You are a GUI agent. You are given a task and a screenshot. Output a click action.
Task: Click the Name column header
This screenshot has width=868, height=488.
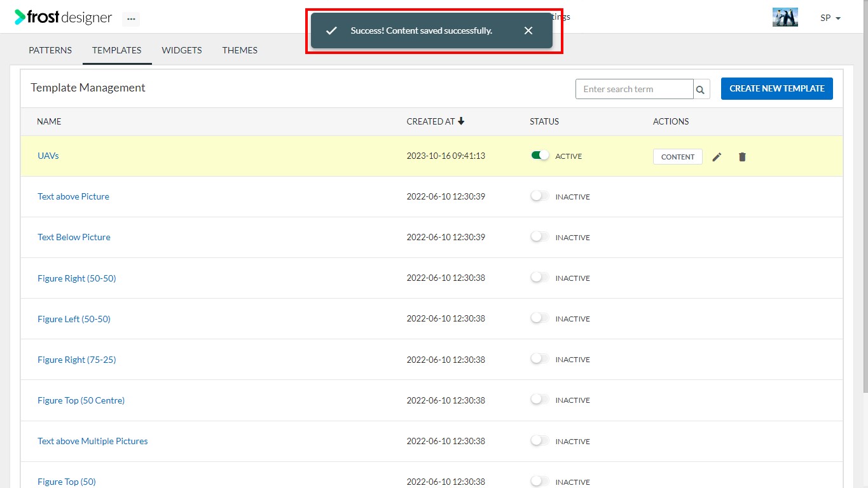pyautogui.click(x=49, y=121)
